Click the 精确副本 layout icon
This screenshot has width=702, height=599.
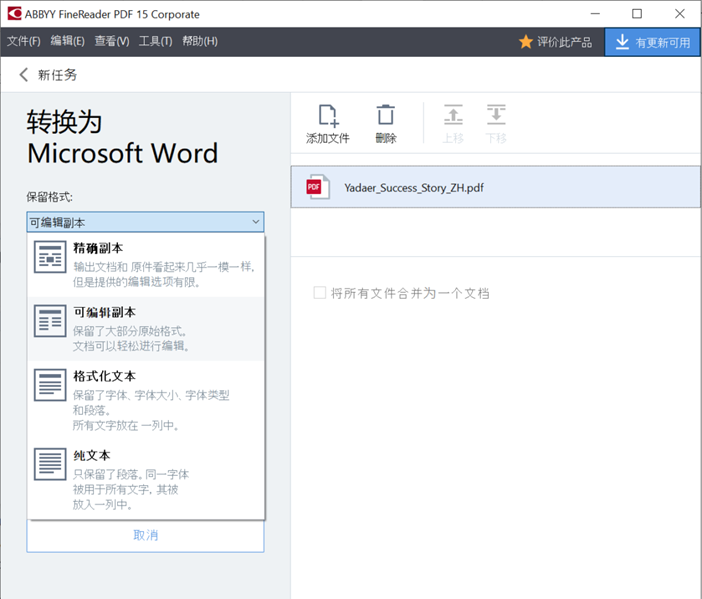[50, 257]
